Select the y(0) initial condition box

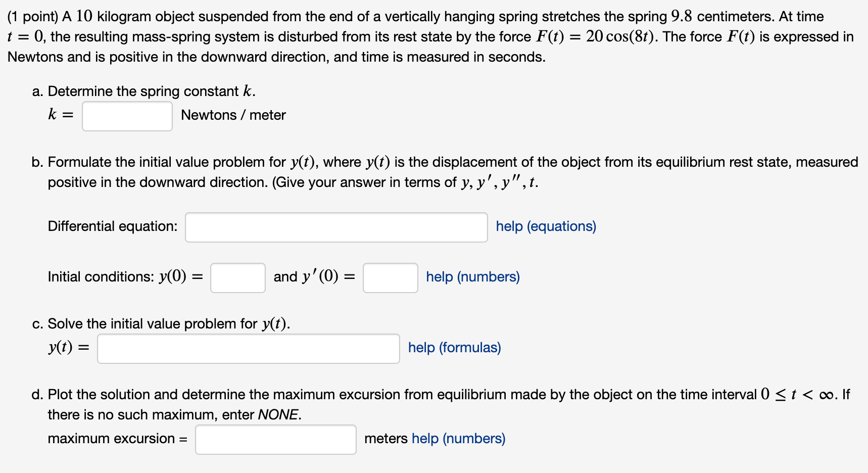tap(237, 277)
